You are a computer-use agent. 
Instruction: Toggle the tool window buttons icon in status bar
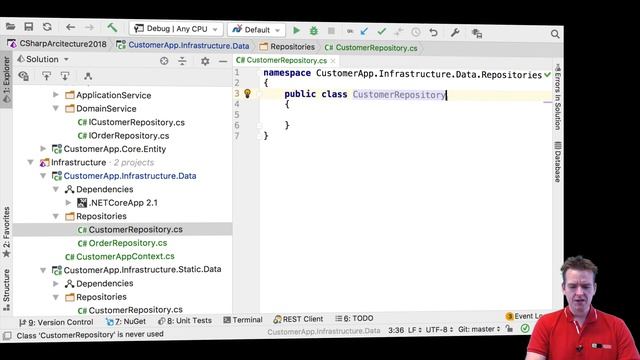point(7,336)
